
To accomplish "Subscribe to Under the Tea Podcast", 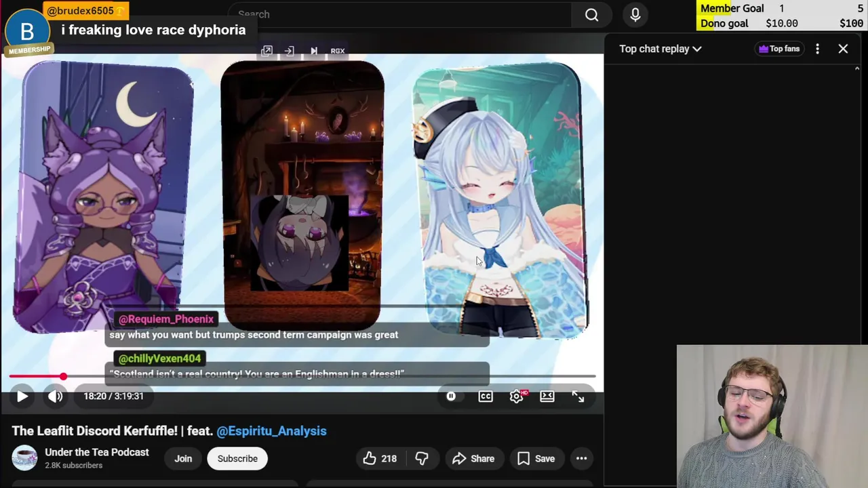I will click(237, 459).
